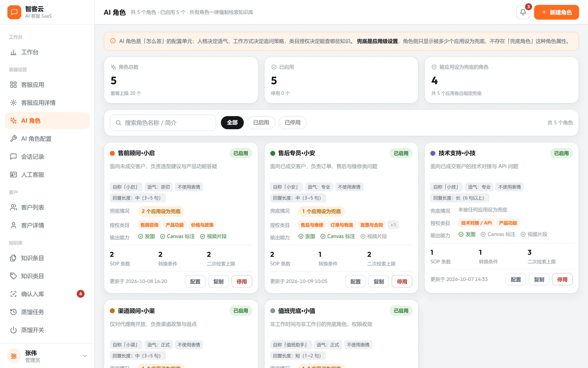Click the 张 user avatar
The image size is (588, 368).
coord(14,356)
